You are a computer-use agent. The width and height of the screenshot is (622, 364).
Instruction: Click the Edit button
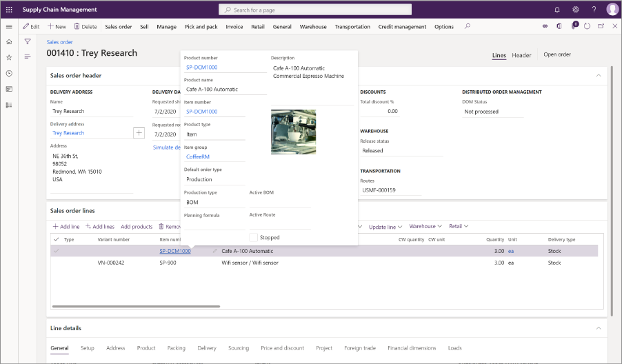coord(31,27)
